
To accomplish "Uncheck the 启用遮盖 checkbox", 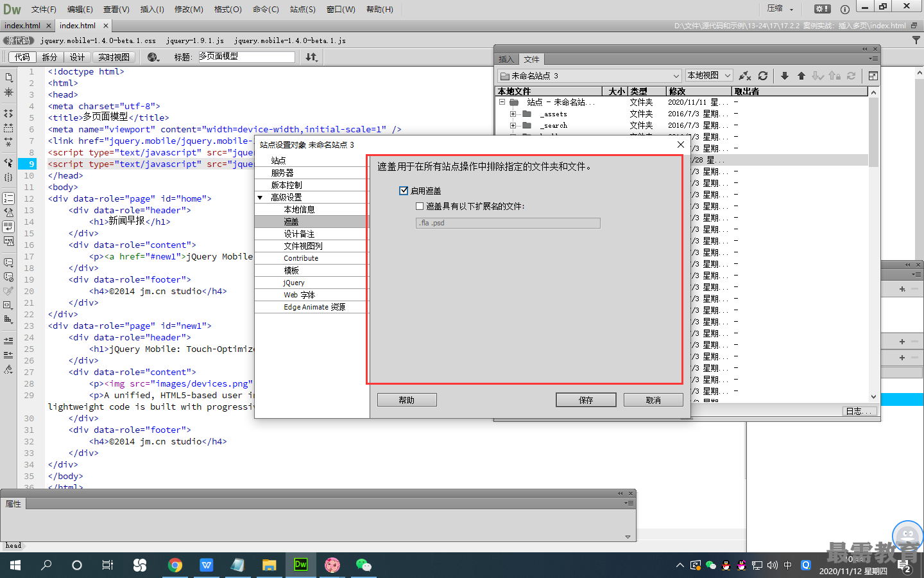I will [x=404, y=191].
